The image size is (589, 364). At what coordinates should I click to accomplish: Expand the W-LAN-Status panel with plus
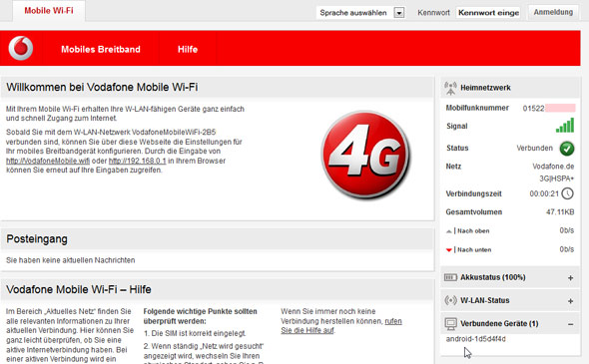(570, 301)
